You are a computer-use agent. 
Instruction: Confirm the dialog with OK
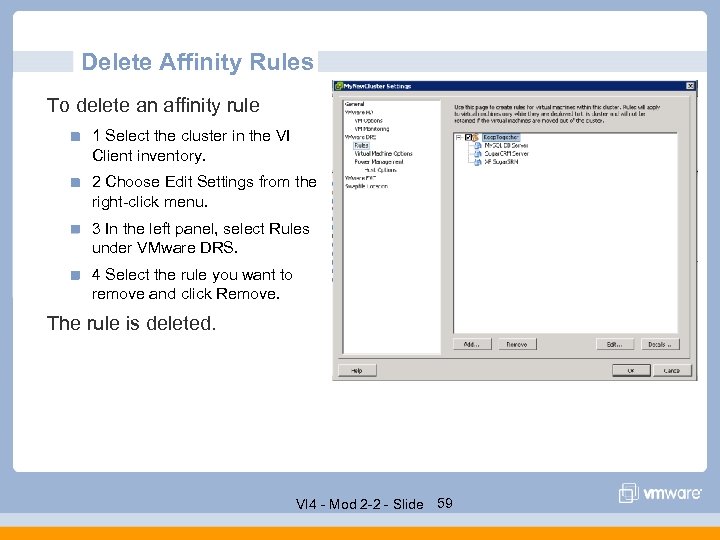tap(631, 371)
